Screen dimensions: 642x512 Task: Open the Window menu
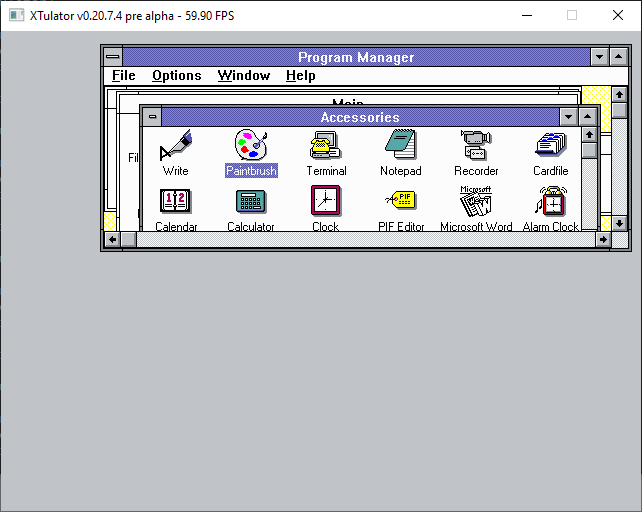point(244,75)
